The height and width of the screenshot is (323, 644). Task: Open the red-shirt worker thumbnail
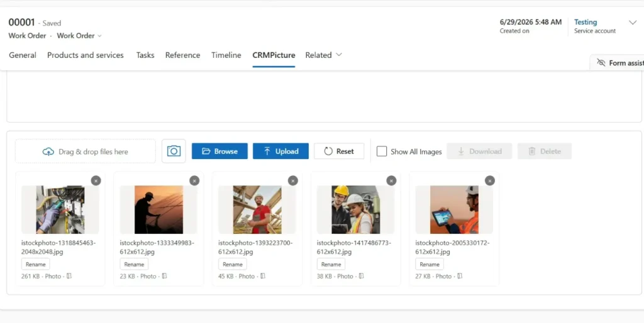click(x=257, y=210)
